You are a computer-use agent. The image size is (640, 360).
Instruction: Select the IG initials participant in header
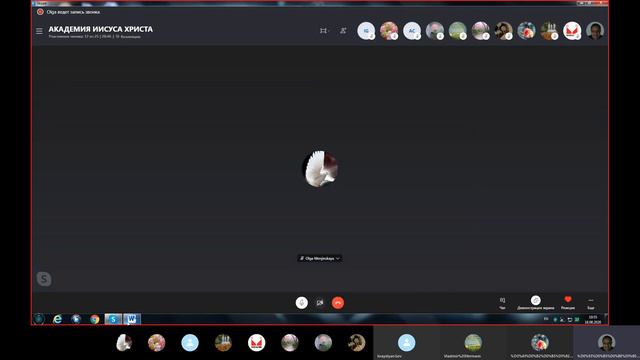[x=366, y=31]
